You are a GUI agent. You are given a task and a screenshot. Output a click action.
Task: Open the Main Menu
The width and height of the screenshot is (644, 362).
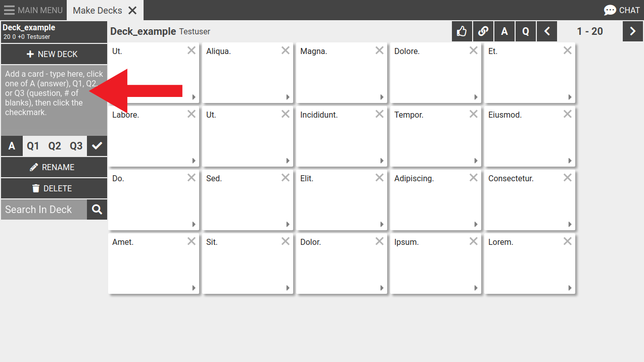pyautogui.click(x=33, y=10)
